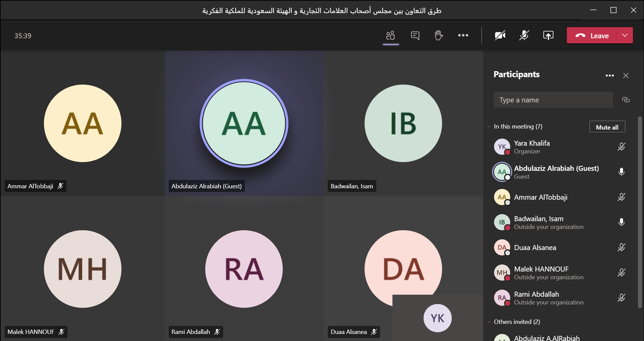Click Yara Khalifa's muted microphone icon
Screen dimensions: 644x341
[x=622, y=147]
